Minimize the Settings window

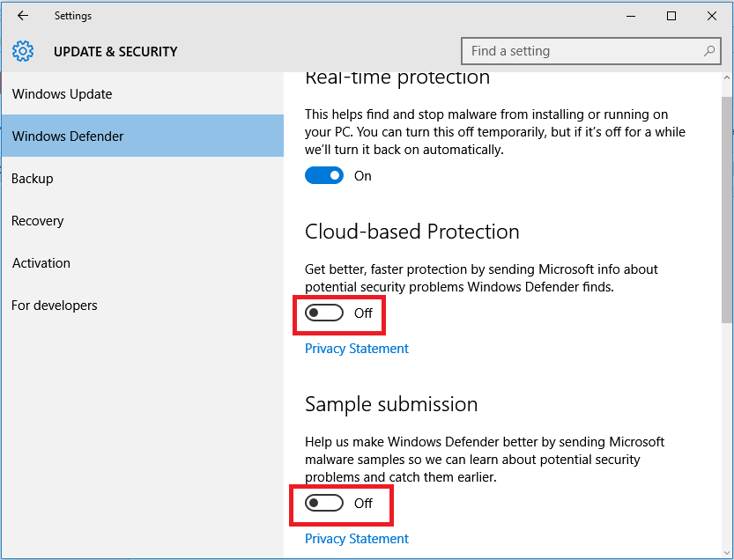[x=631, y=16]
